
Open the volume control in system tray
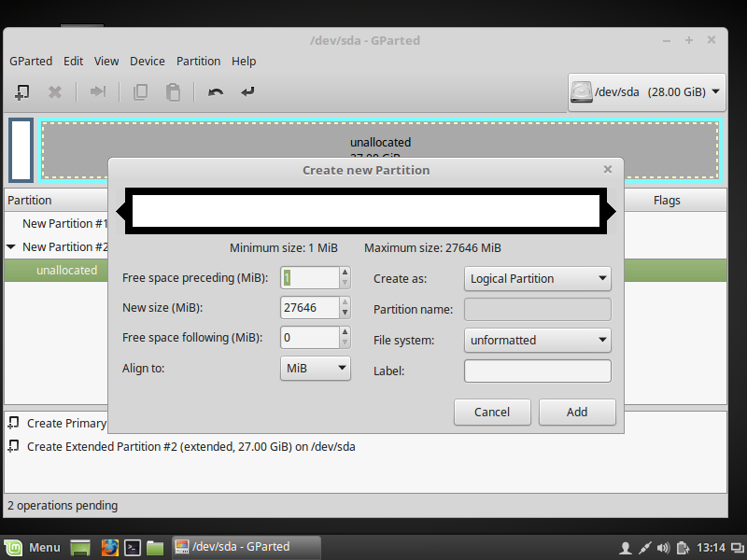coord(663,548)
